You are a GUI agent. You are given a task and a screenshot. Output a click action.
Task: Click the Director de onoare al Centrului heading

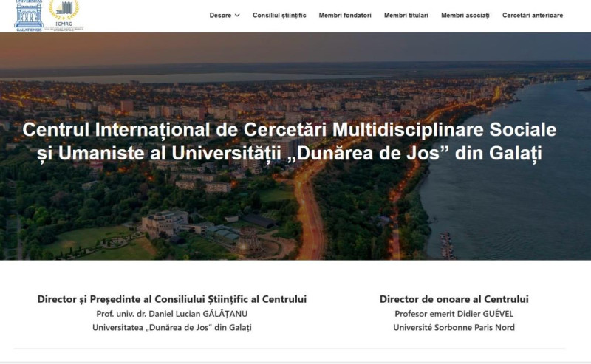coord(454,299)
